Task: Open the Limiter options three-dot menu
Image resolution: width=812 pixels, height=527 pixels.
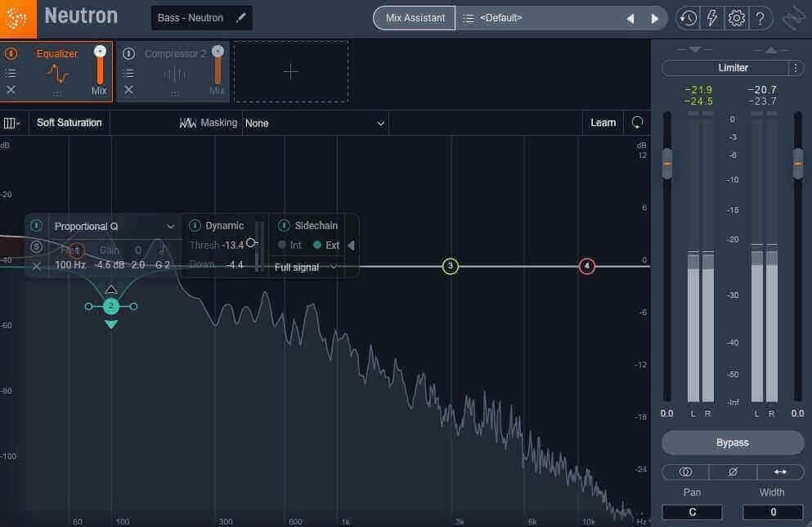Action: click(796, 68)
